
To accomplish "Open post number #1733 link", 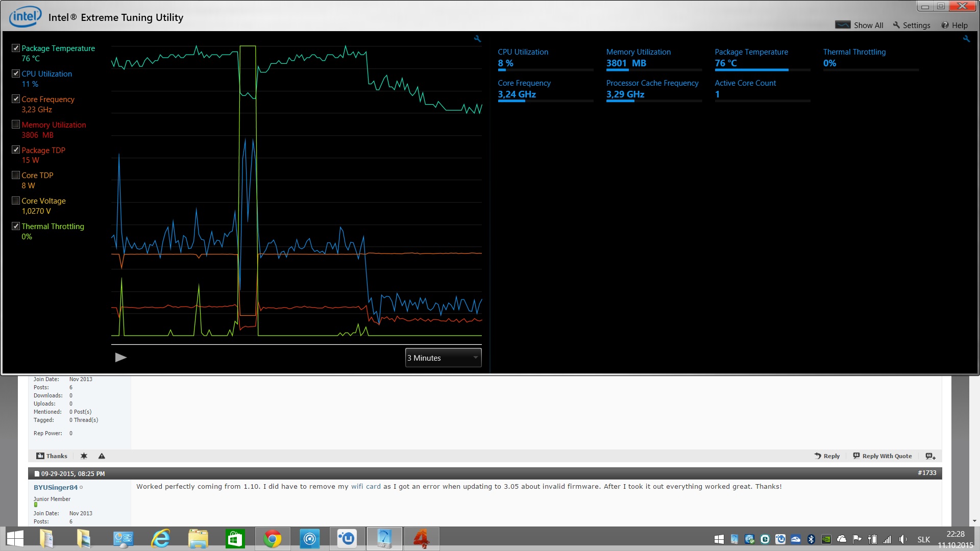I will (x=927, y=473).
